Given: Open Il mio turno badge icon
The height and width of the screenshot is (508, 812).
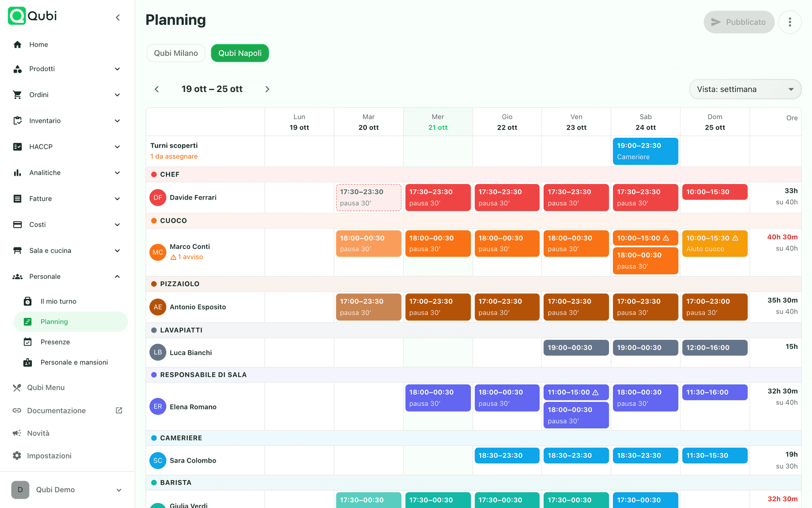Looking at the screenshot, I should (28, 301).
